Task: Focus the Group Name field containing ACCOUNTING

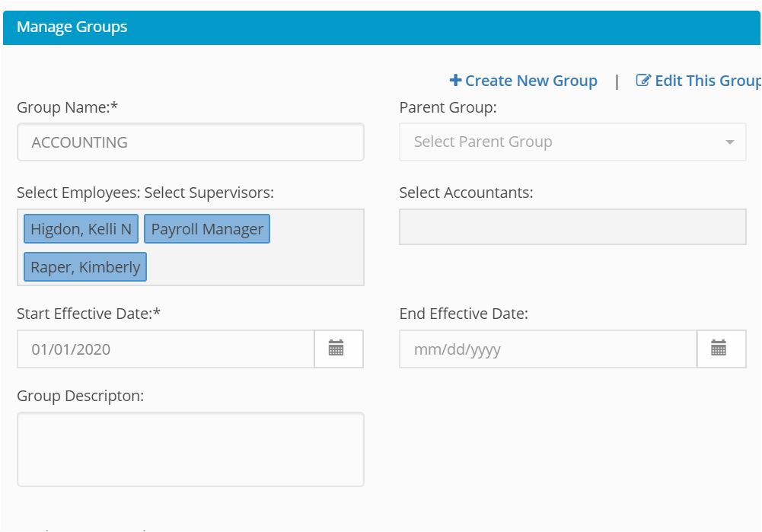Action: pos(190,142)
